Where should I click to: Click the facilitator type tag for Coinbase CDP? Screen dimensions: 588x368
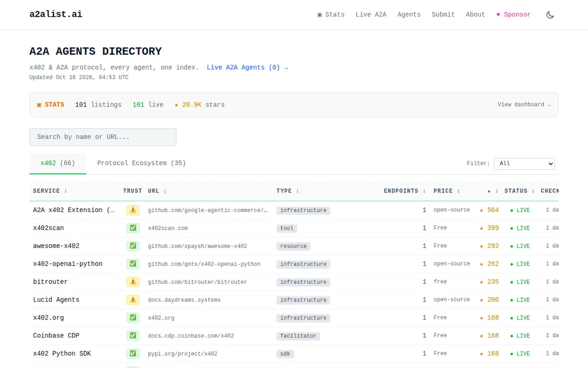298,336
